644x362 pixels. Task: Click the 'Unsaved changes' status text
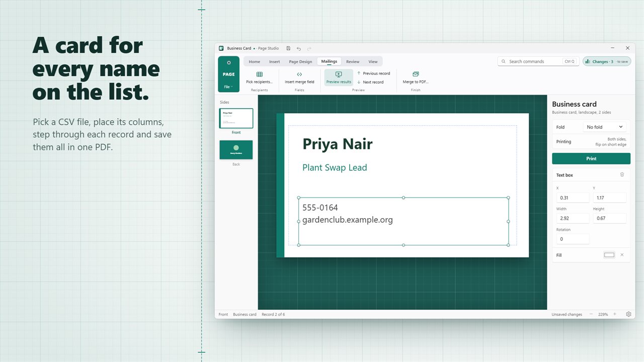pos(567,314)
